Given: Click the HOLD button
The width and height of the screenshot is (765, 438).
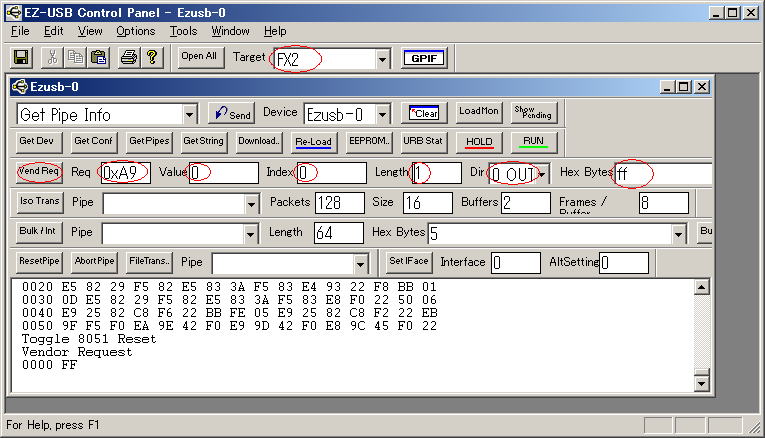Looking at the screenshot, I should pyautogui.click(x=479, y=142).
